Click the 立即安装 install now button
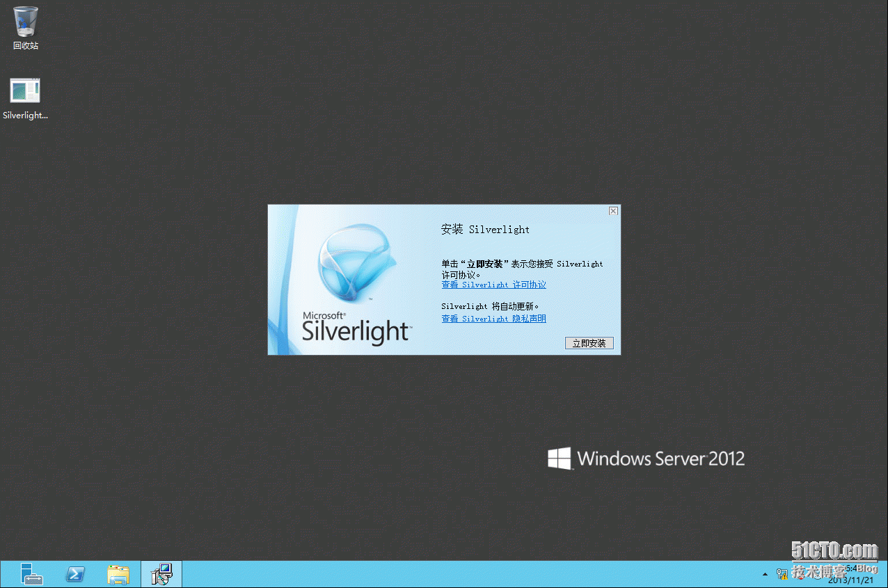 point(589,343)
